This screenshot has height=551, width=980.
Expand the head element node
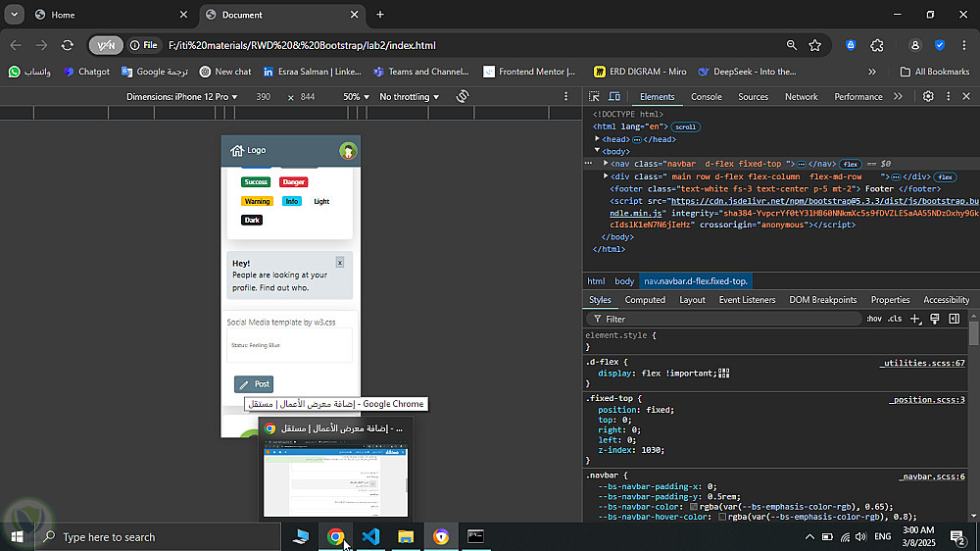coord(598,139)
